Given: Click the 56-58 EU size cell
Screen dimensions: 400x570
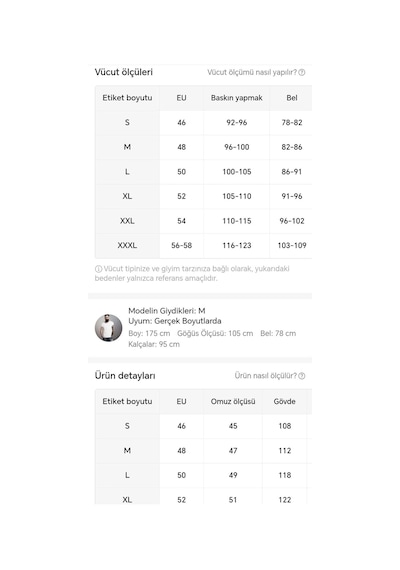Looking at the screenshot, I should (181, 245).
